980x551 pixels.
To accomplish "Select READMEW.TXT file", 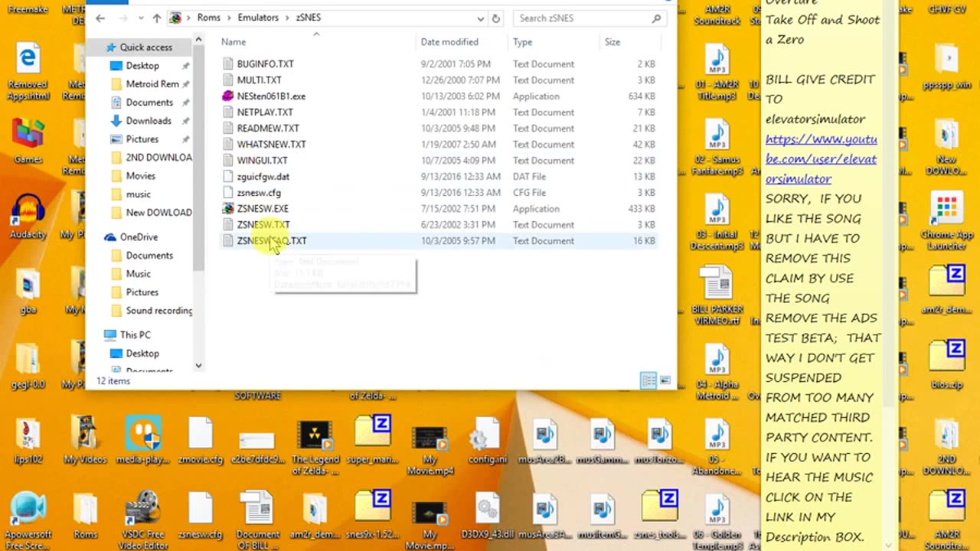I will tap(268, 129).
